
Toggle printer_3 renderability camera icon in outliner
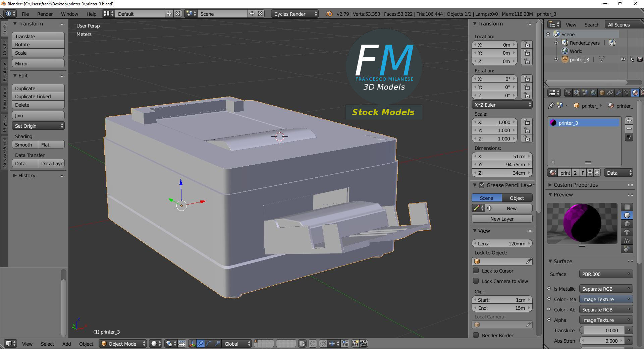640,59
